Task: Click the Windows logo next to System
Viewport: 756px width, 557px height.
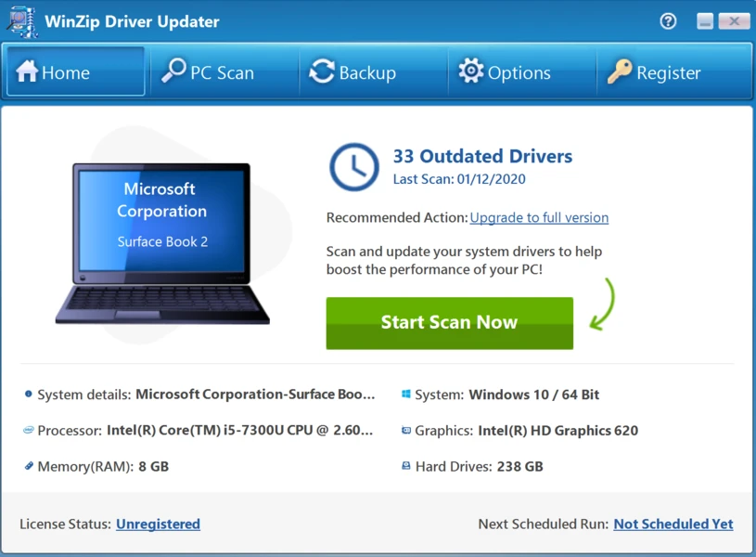Action: point(406,394)
